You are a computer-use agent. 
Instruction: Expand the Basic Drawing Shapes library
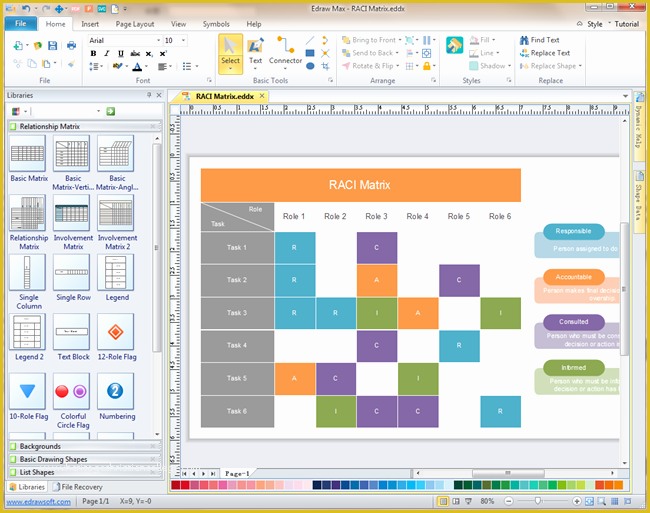coord(85,459)
